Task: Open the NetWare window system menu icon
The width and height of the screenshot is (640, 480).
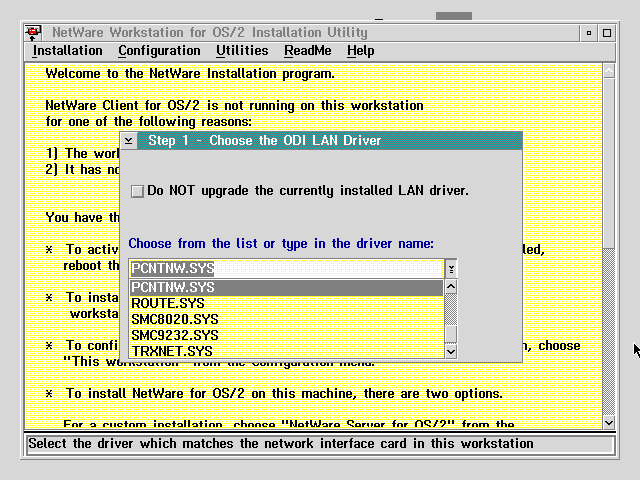Action: pos(33,33)
